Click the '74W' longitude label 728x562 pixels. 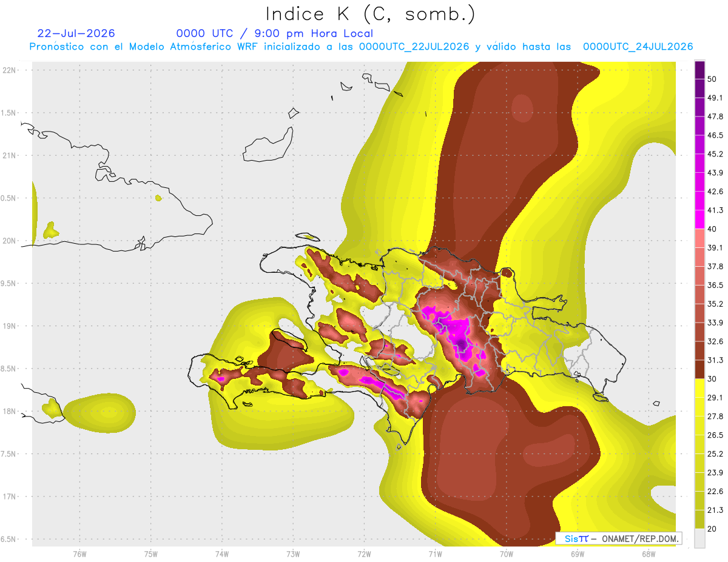[x=222, y=554]
